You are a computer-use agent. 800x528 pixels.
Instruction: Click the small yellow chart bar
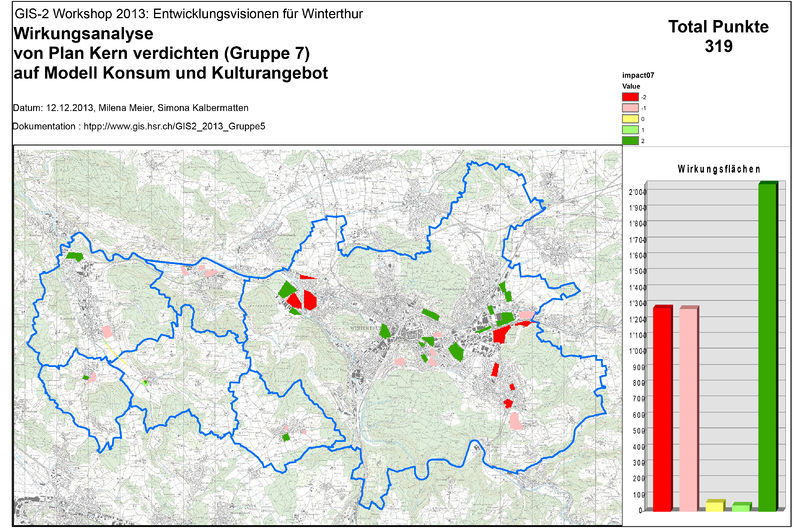tap(715, 505)
